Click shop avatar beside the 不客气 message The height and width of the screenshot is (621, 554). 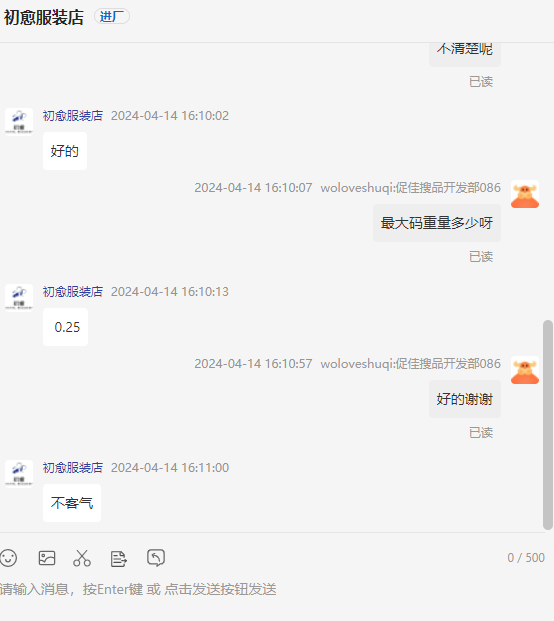pyautogui.click(x=19, y=474)
